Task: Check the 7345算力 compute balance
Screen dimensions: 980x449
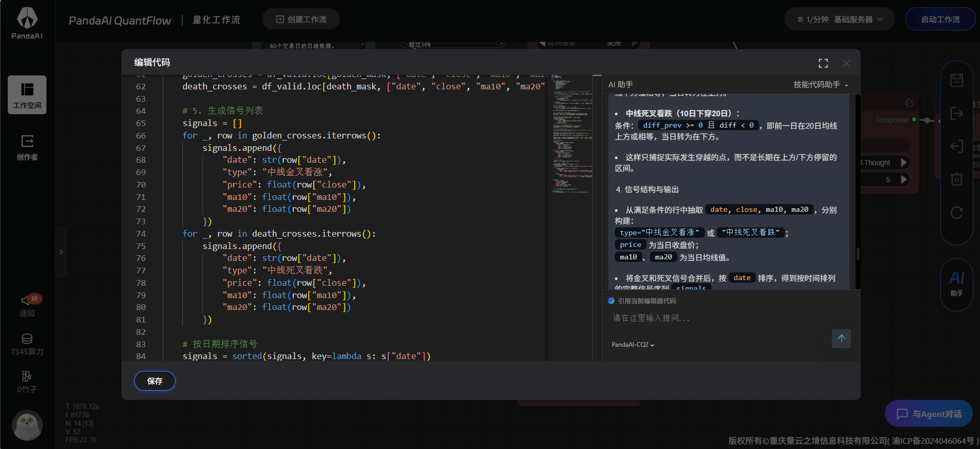Action: click(27, 345)
